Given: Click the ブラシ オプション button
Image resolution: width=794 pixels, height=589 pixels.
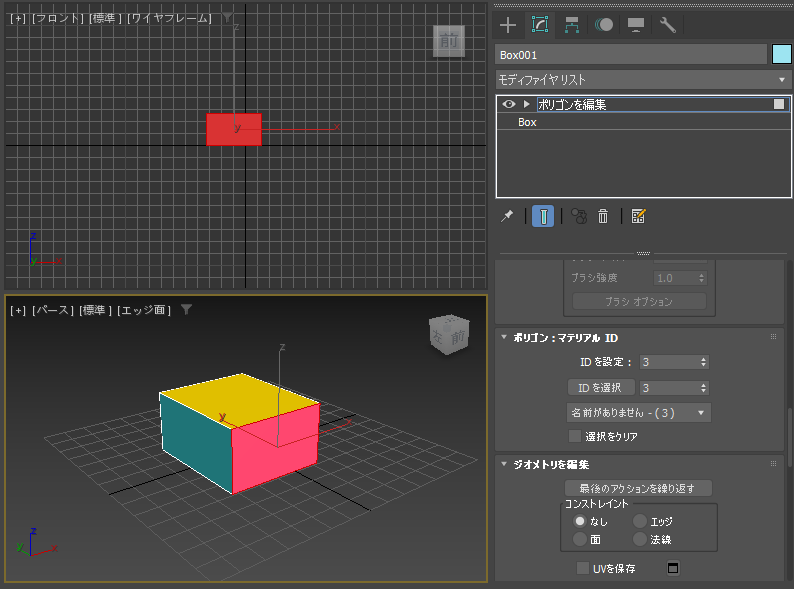Looking at the screenshot, I should pos(639,301).
